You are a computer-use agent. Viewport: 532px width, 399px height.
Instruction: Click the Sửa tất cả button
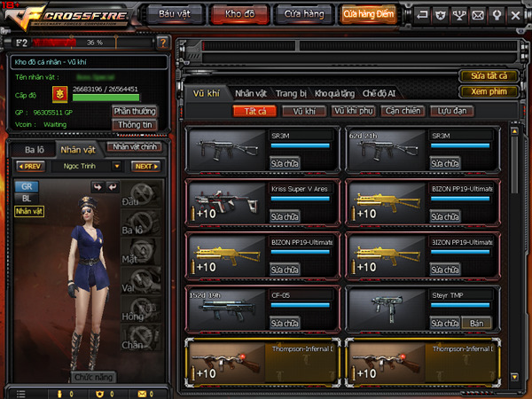[x=489, y=76]
